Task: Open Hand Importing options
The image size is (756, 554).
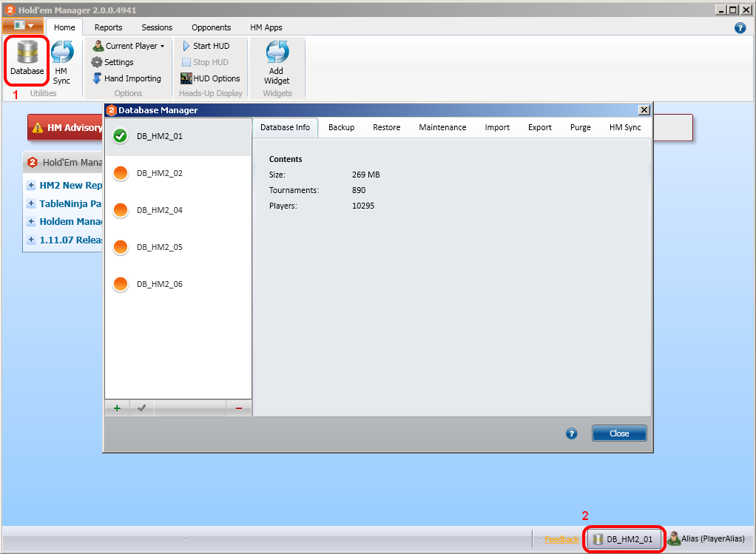Action: 126,78
